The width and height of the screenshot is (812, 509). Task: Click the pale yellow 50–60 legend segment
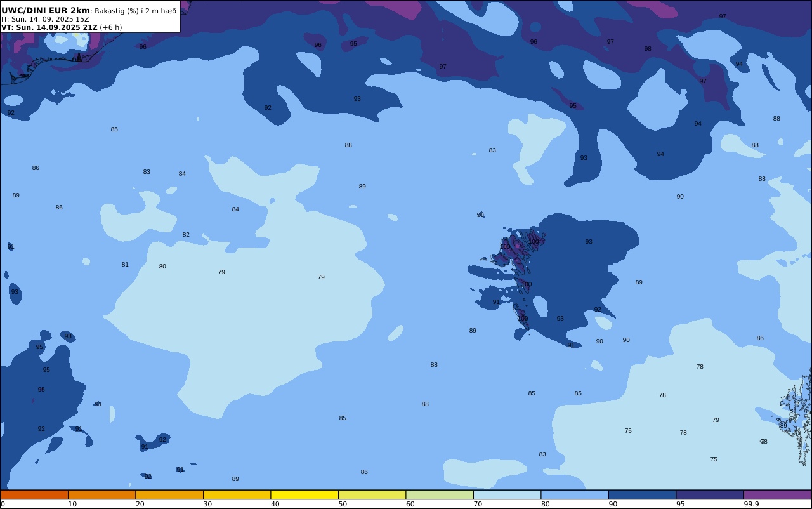(x=372, y=494)
